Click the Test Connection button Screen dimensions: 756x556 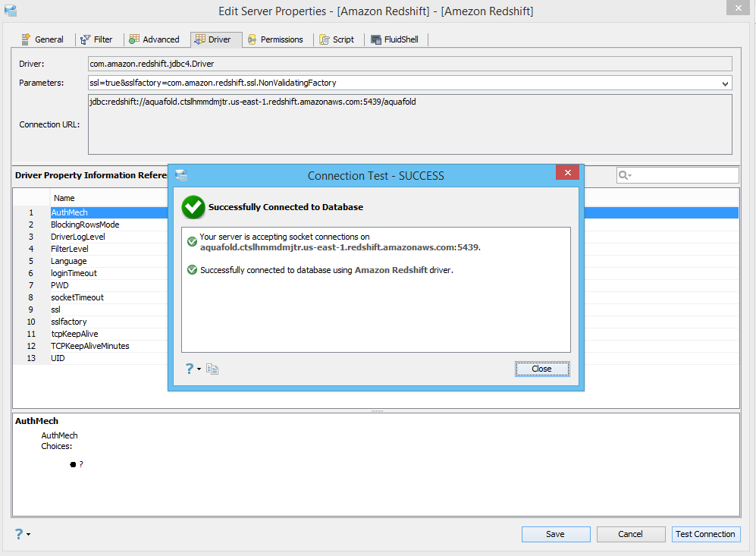coord(706,534)
